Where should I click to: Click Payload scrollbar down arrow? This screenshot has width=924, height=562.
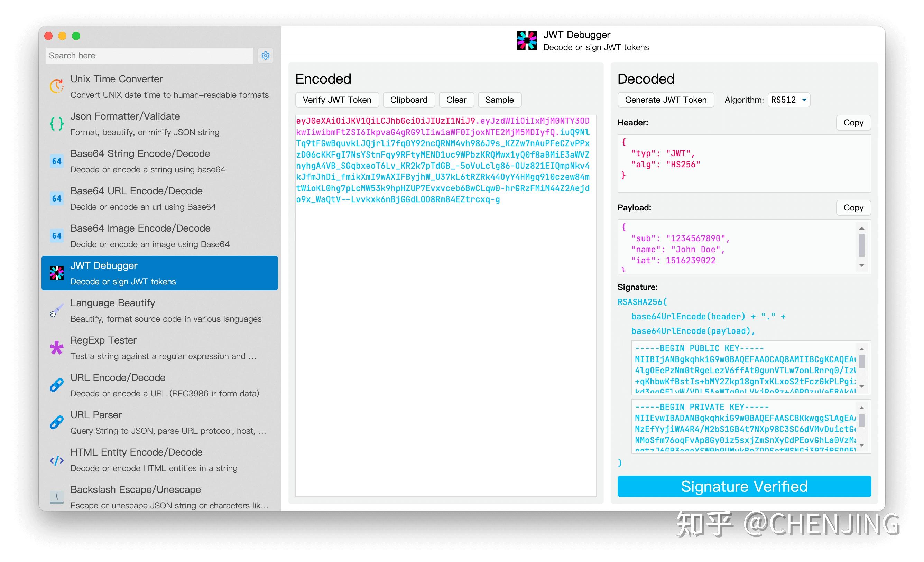(x=861, y=265)
